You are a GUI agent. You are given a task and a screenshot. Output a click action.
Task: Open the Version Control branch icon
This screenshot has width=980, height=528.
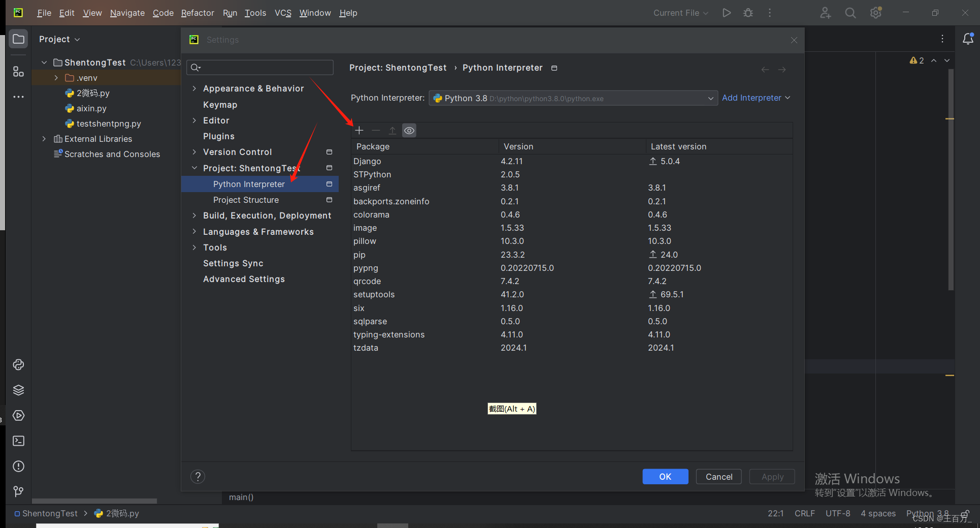pos(19,491)
